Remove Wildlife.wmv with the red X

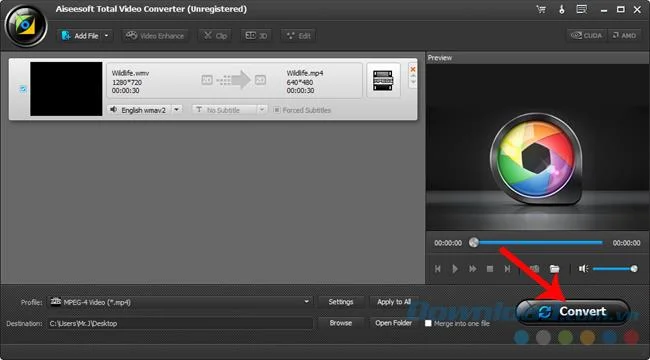click(412, 69)
